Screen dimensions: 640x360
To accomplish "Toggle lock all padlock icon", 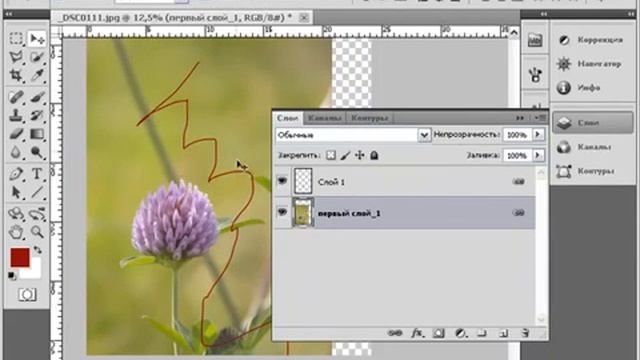I will click(374, 156).
